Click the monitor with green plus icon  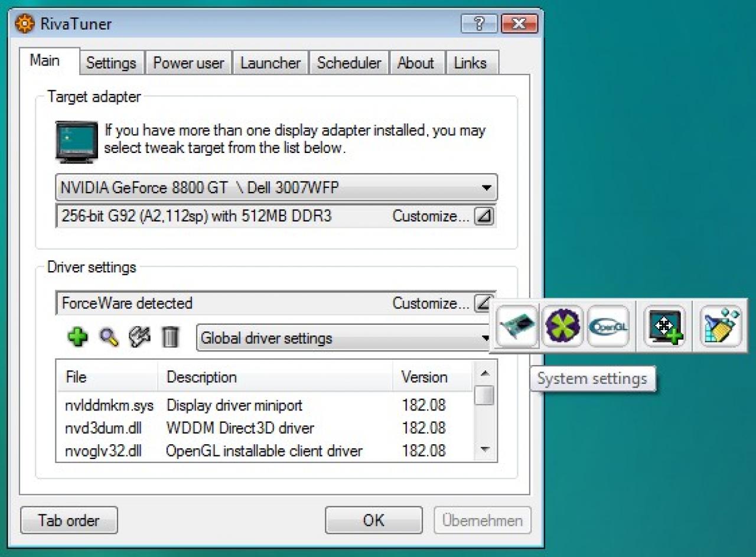pyautogui.click(x=664, y=326)
